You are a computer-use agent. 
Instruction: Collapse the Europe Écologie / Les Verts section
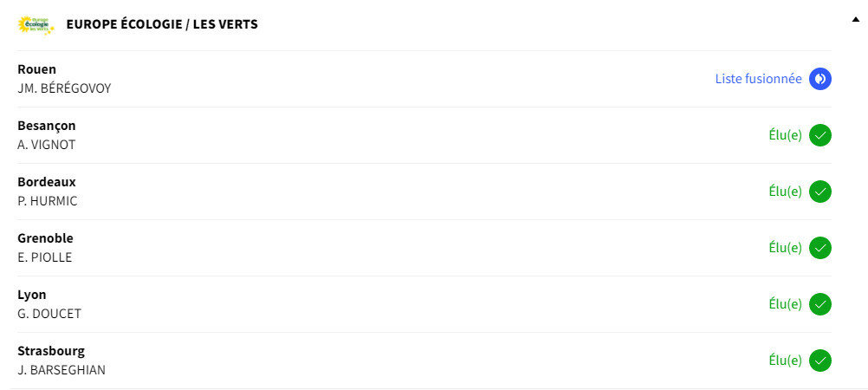tap(856, 20)
